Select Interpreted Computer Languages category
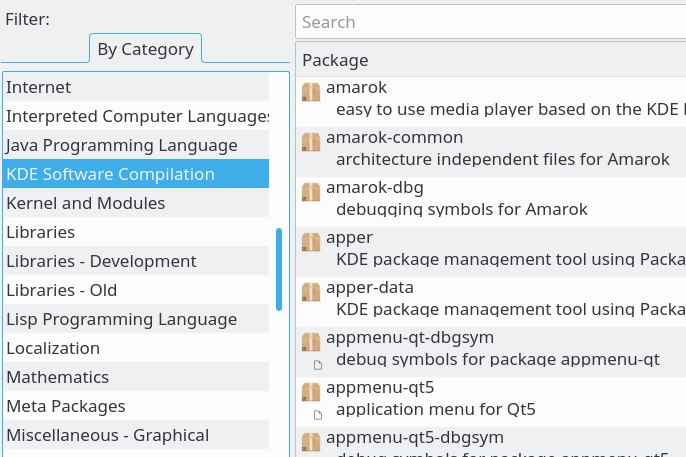This screenshot has width=686, height=457. point(136,116)
